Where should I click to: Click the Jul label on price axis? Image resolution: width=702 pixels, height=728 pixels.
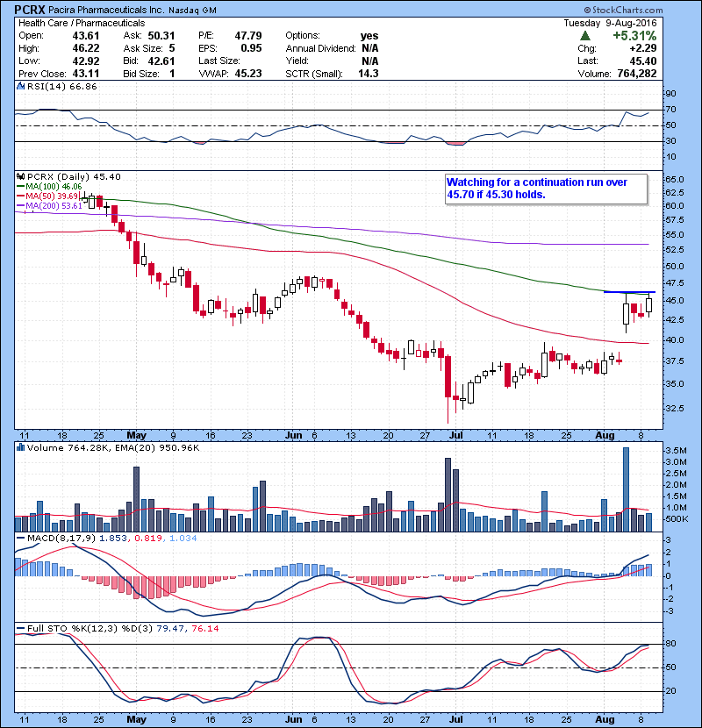click(x=455, y=436)
